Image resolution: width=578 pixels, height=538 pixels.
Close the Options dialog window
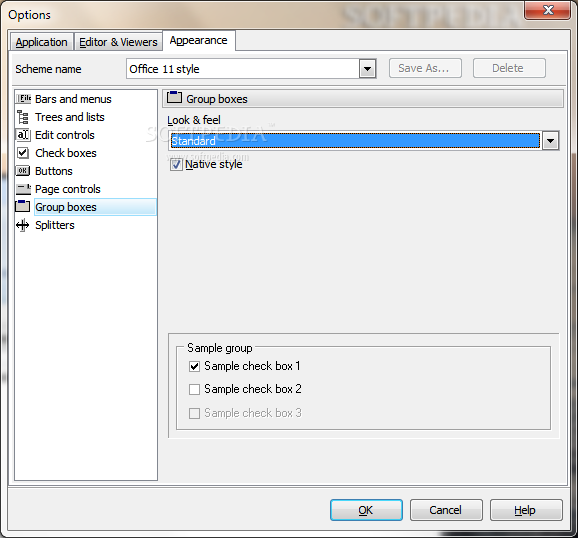548,10
